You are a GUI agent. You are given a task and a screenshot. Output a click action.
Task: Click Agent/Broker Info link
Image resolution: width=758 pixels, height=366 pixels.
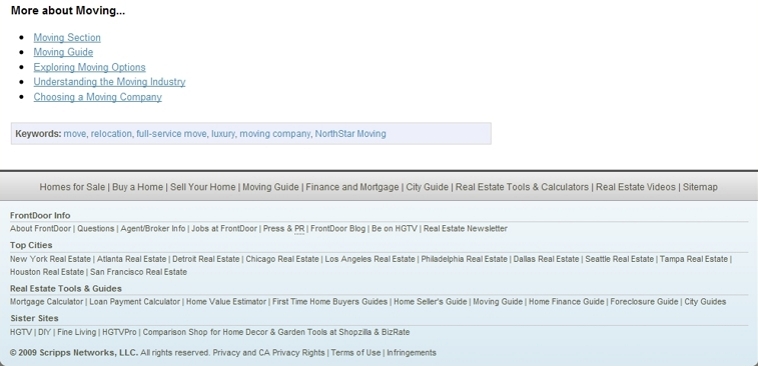(x=153, y=229)
